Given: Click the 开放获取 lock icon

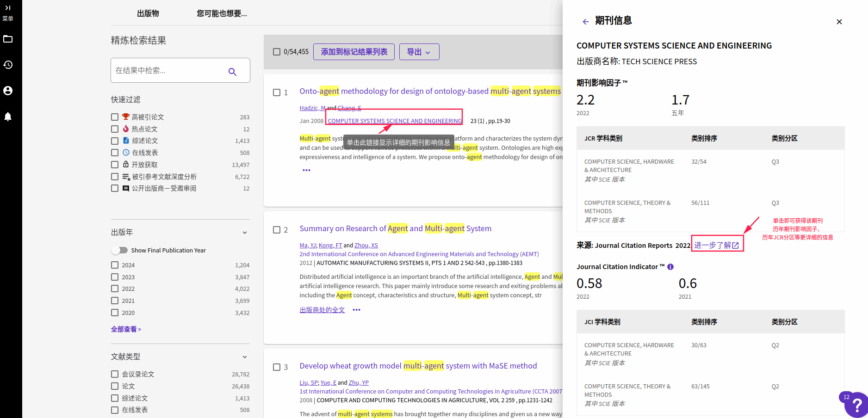Looking at the screenshot, I should point(126,164).
